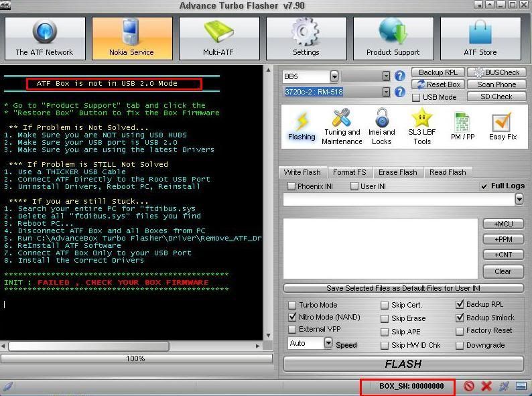Open the PM / PP tool

tap(462, 127)
